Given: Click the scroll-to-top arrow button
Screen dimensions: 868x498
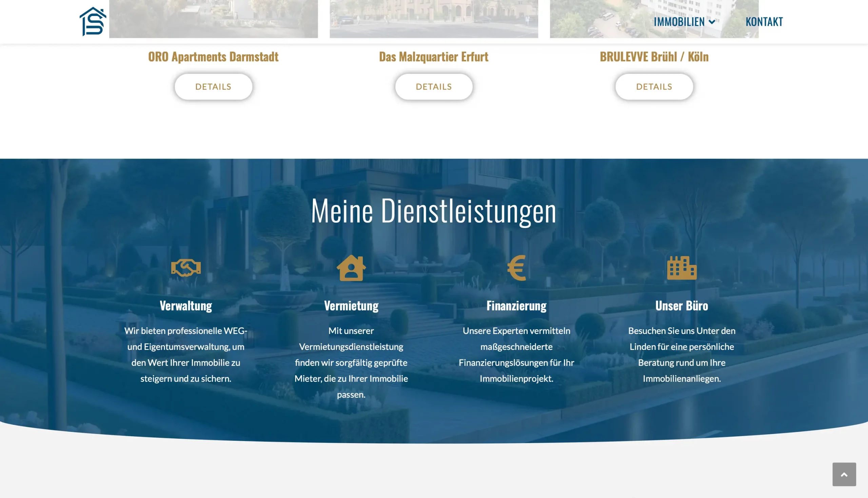Looking at the screenshot, I should tap(844, 474).
